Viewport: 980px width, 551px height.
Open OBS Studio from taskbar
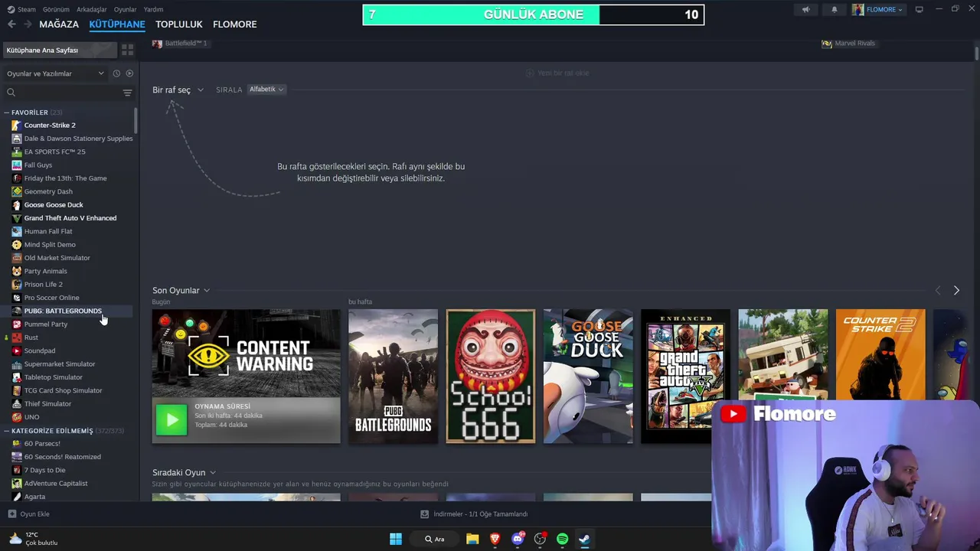point(540,539)
